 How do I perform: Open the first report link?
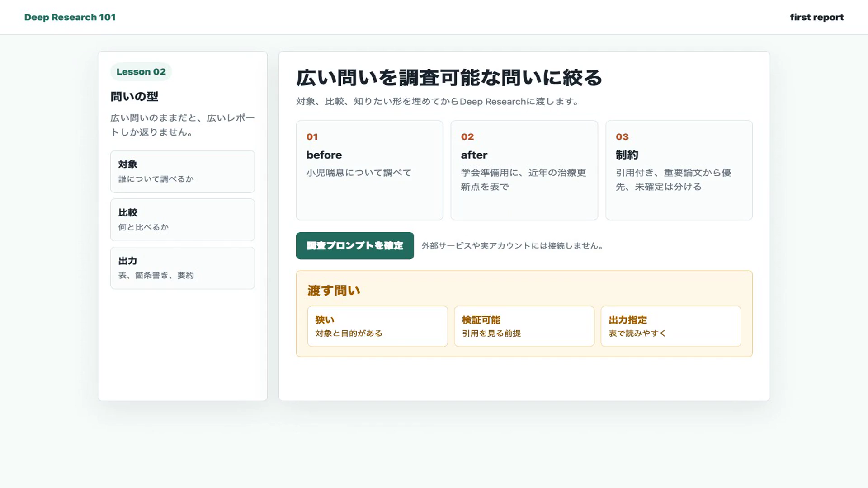(816, 17)
